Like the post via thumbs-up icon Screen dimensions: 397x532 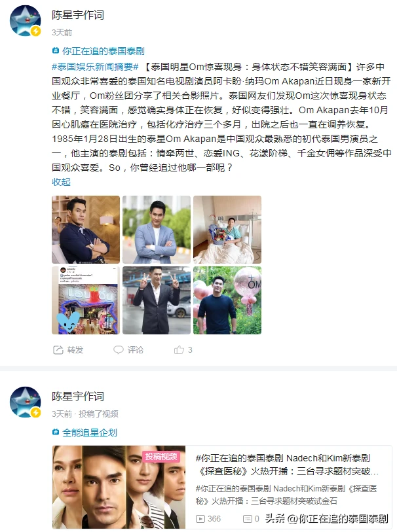point(179,350)
